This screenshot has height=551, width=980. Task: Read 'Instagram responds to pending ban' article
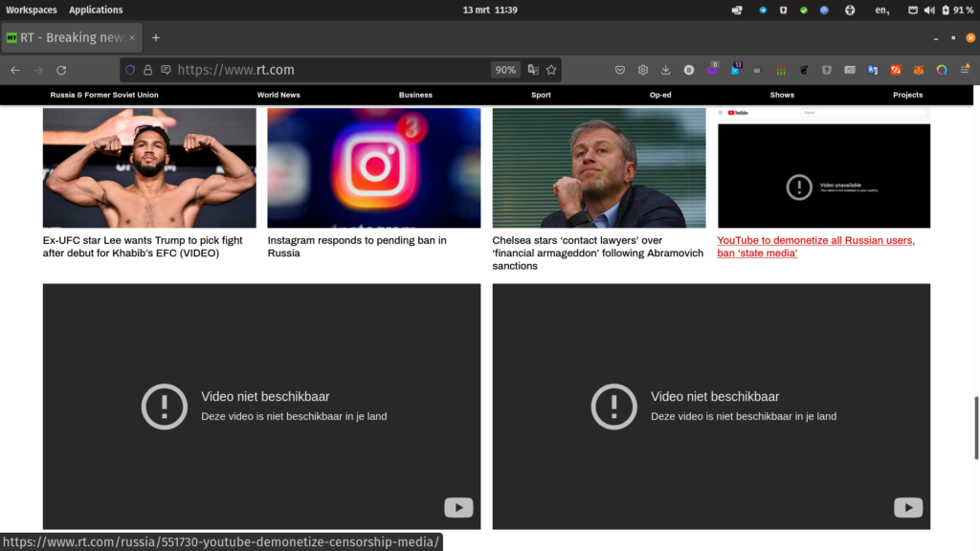[x=357, y=247]
